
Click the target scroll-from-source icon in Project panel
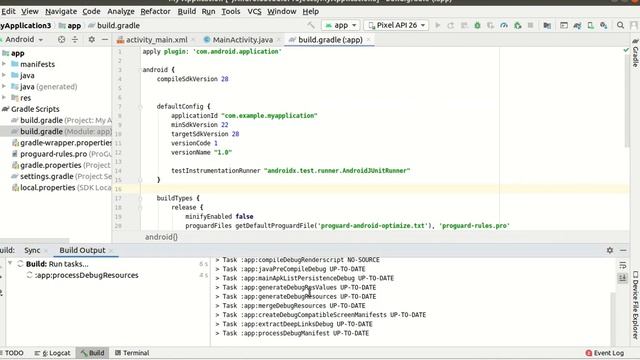click(62, 40)
